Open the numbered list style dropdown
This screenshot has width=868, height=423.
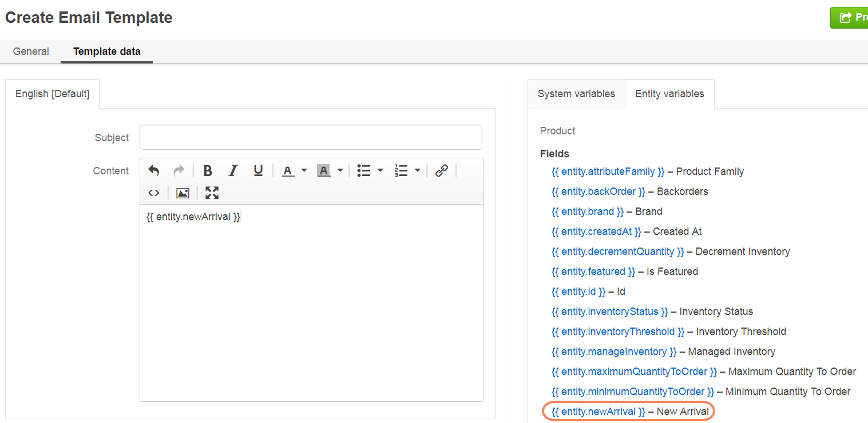[417, 170]
